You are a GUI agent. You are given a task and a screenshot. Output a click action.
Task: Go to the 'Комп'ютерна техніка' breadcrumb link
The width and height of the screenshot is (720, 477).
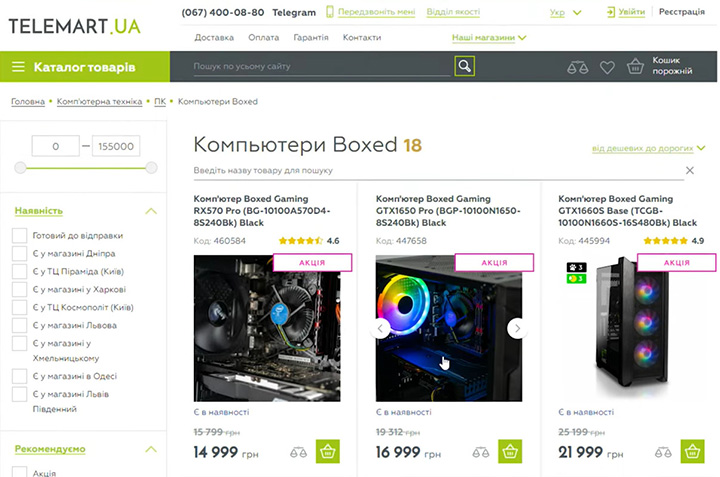99,101
